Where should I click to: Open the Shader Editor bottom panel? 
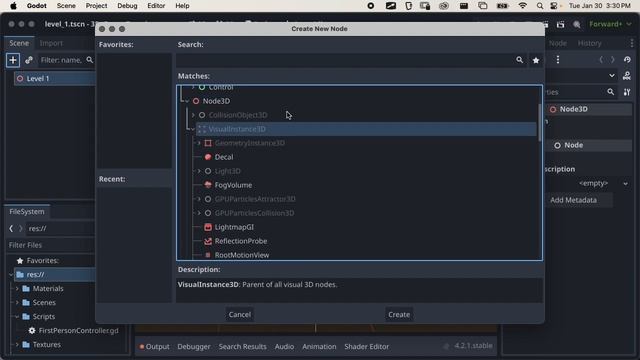[x=367, y=347]
